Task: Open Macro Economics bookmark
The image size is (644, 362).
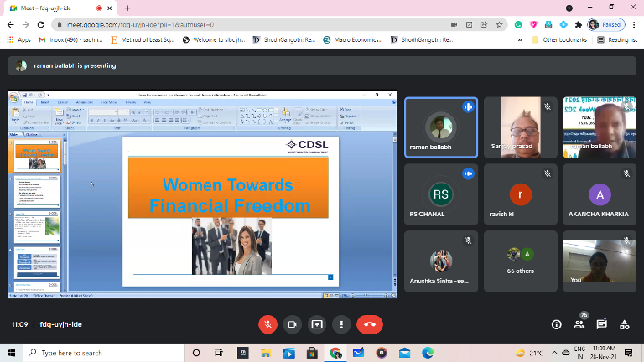Action: tap(353, 40)
